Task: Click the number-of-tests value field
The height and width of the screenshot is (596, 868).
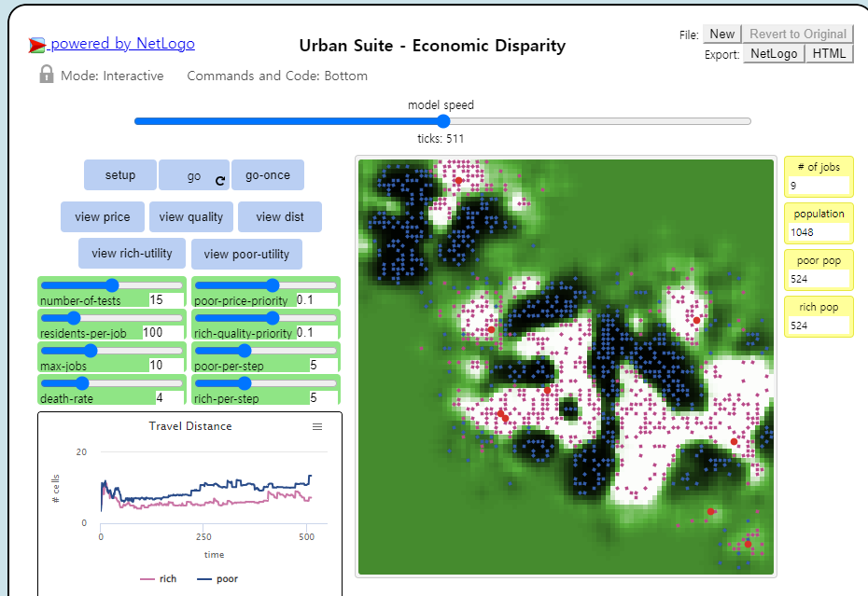Action: [x=166, y=300]
